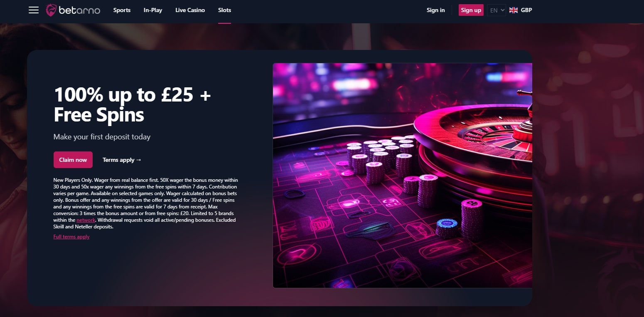Open the GBP currency selector

pyautogui.click(x=526, y=10)
